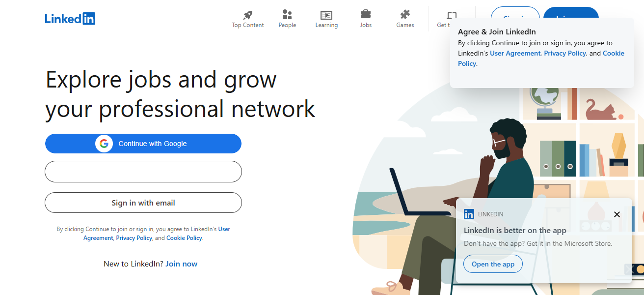Follow the Join now link beside New to LinkedIn
This screenshot has height=295, width=644.
pos(181,264)
